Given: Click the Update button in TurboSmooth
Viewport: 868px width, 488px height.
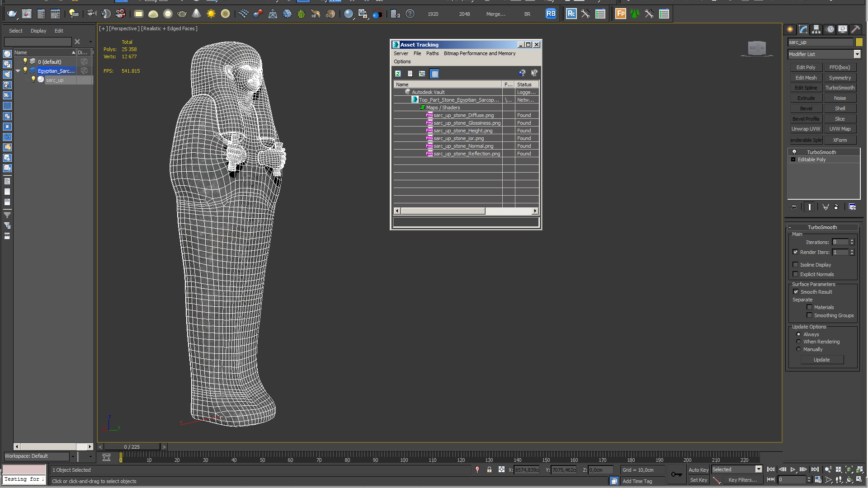Looking at the screenshot, I should [821, 359].
